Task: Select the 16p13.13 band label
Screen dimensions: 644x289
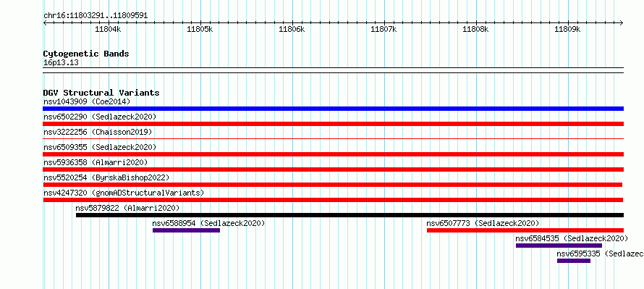Action: tap(61, 63)
